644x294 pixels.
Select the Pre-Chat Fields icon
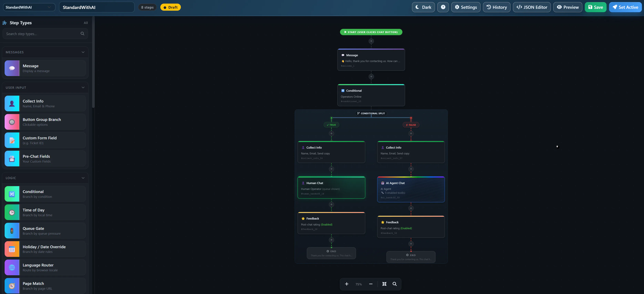12,159
